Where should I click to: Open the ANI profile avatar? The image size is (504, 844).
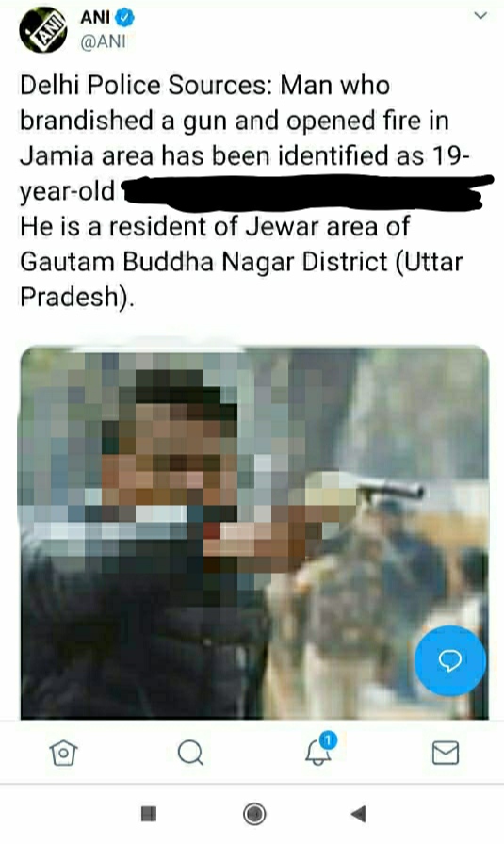(43, 29)
